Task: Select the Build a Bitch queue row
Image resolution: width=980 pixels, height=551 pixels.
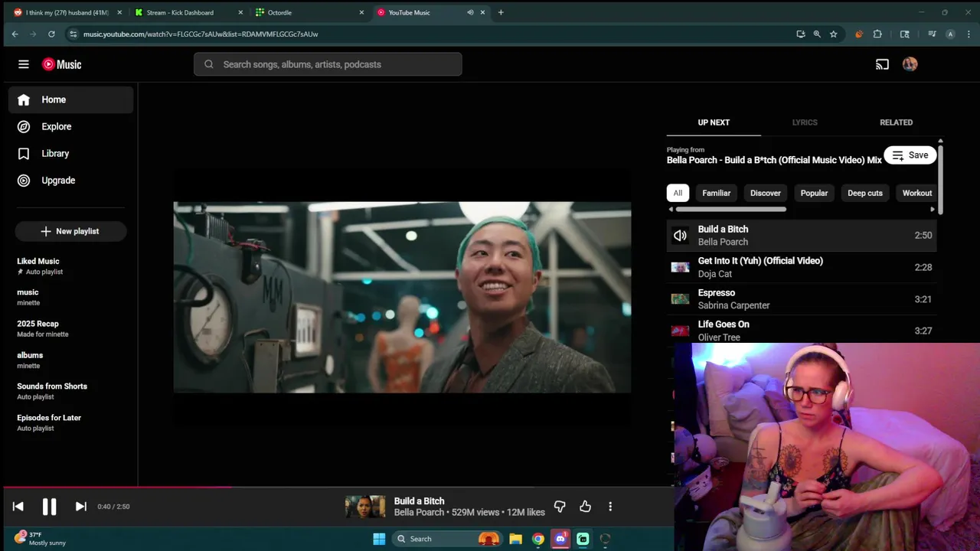Action: click(x=802, y=236)
